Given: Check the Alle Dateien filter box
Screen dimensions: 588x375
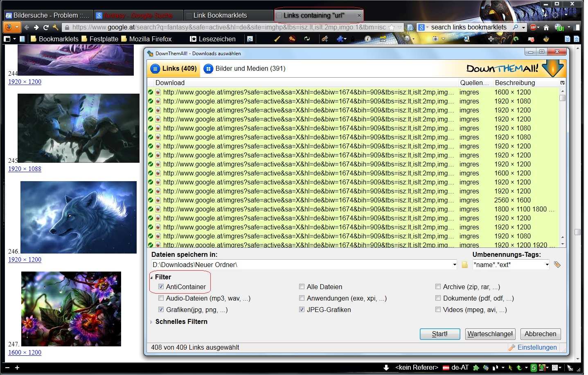Looking at the screenshot, I should (302, 287).
